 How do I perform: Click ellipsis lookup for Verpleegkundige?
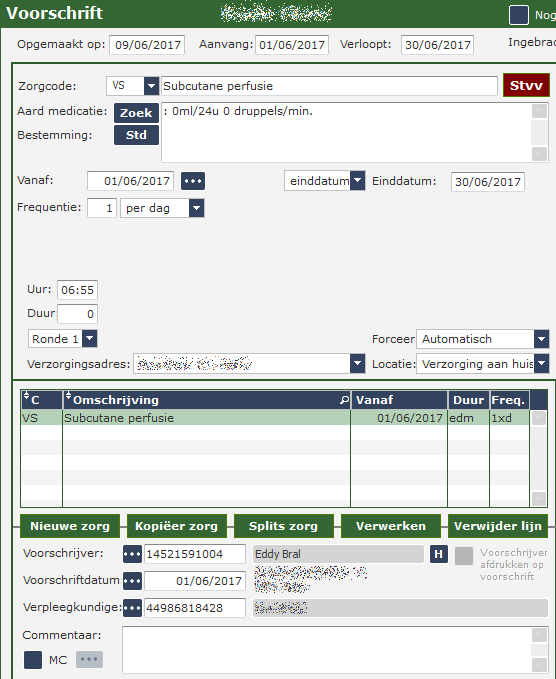click(x=132, y=608)
